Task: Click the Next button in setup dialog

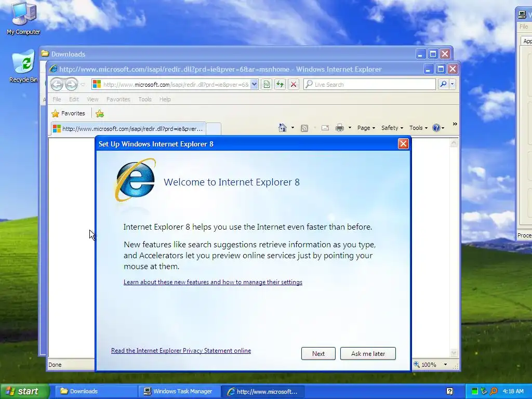Action: point(318,353)
